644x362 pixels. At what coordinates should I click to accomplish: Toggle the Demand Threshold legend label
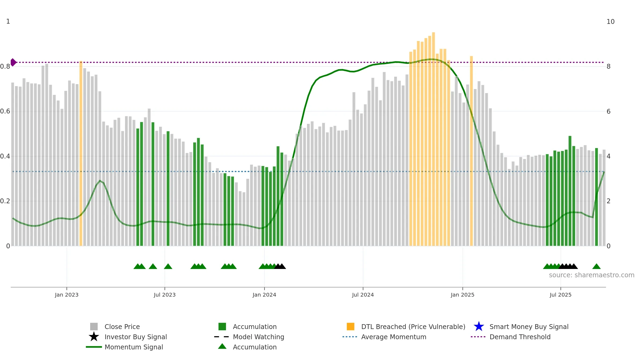point(520,337)
